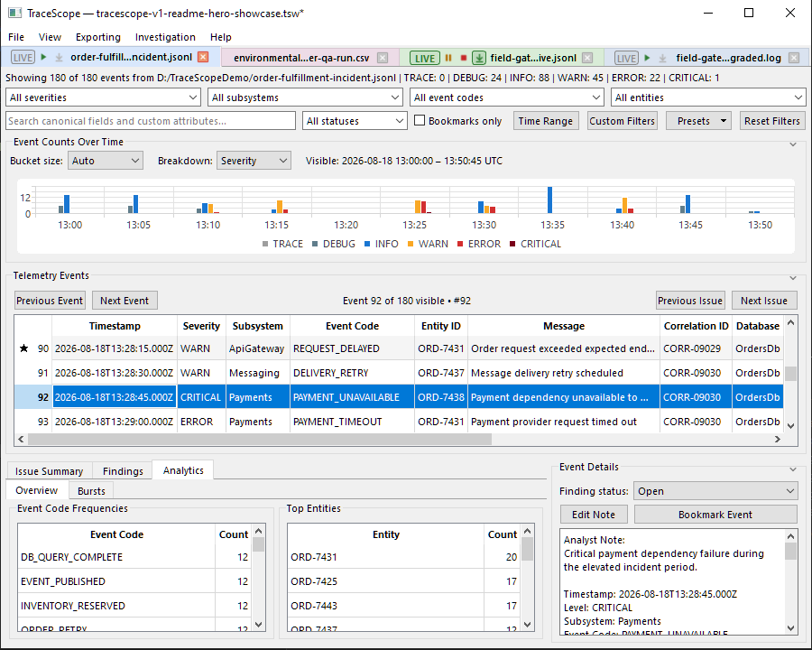Sort events by Timestamp column header
This screenshot has height=650, width=812.
[x=115, y=326]
